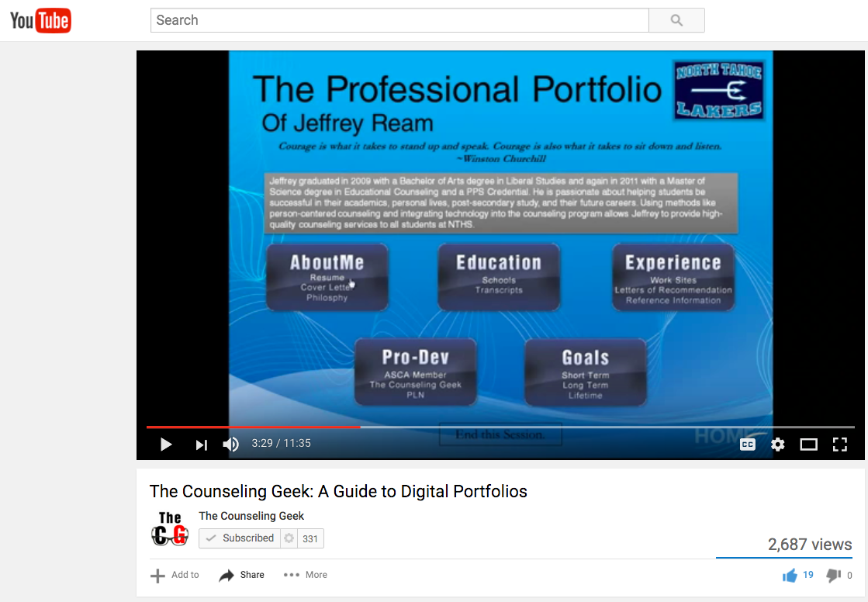Click the 331 subscriber count

pos(310,538)
